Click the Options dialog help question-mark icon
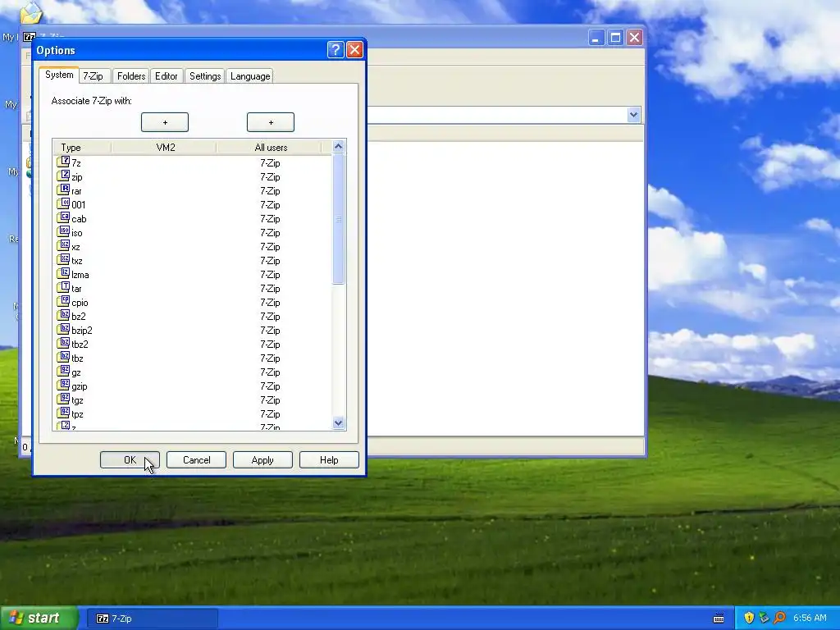This screenshot has width=840, height=630. coord(336,50)
